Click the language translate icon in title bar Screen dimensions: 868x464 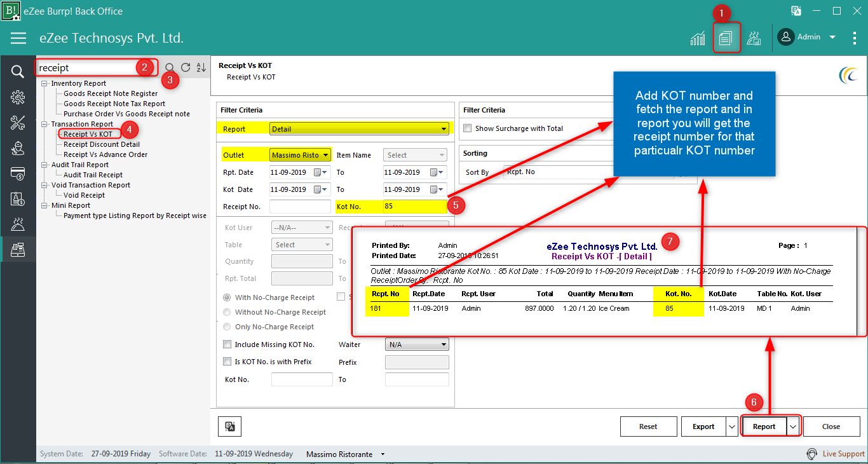tap(796, 11)
